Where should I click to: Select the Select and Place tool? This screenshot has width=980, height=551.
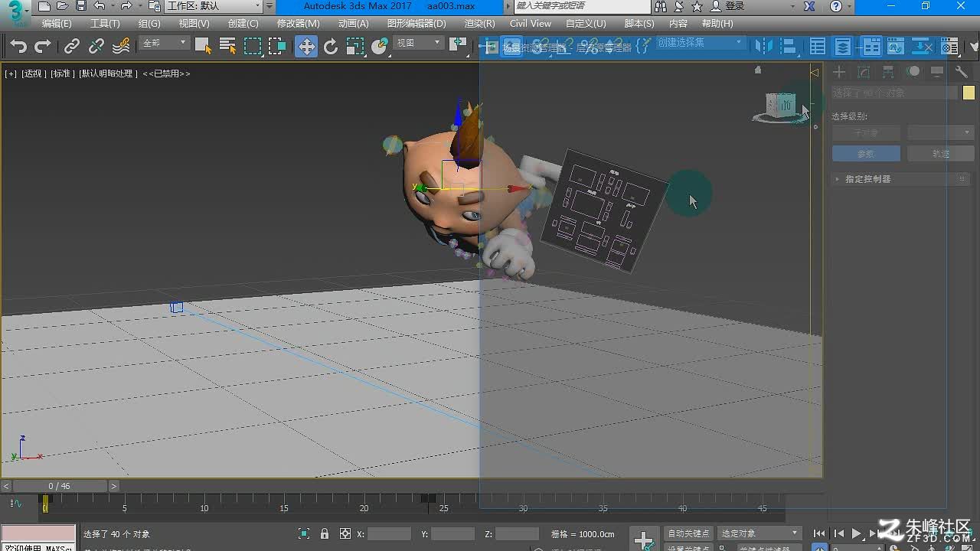tap(380, 47)
